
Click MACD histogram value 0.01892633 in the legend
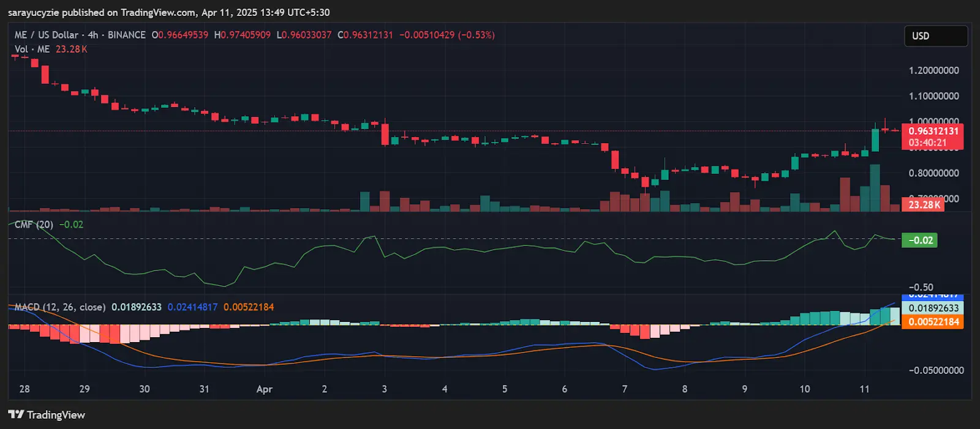pyautogui.click(x=137, y=307)
